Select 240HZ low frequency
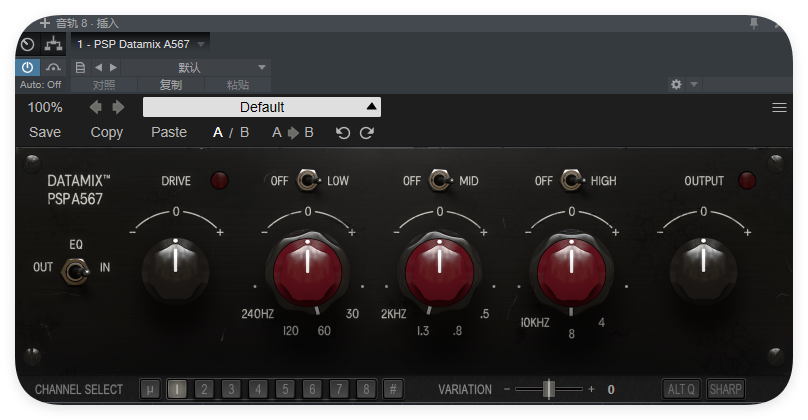Screen dimensions: 808x420 [x=258, y=314]
